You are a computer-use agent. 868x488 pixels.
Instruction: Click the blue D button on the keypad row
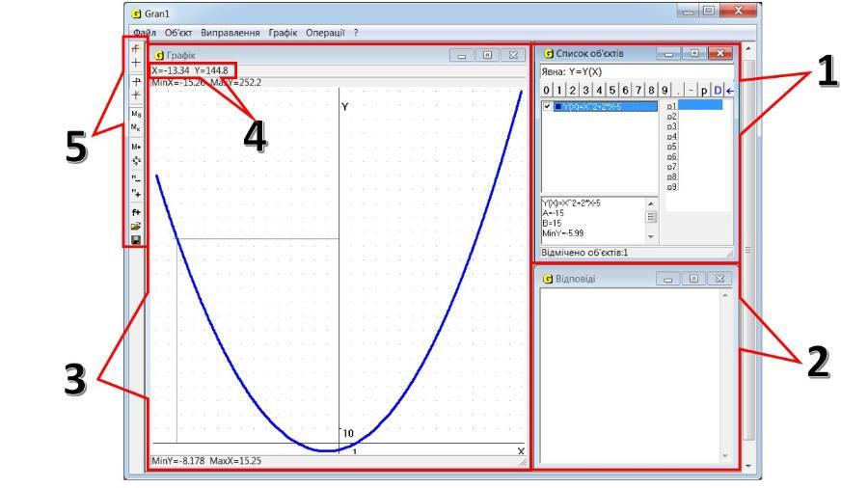(718, 91)
